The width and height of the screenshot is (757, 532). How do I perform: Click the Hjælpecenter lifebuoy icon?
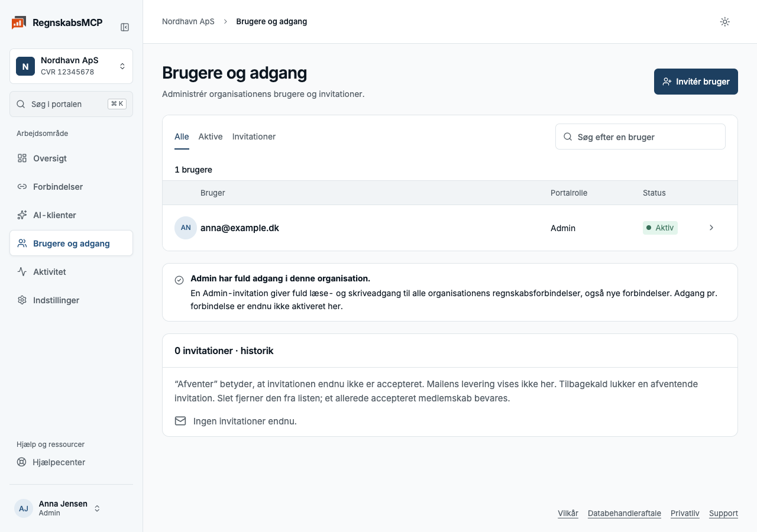point(22,462)
